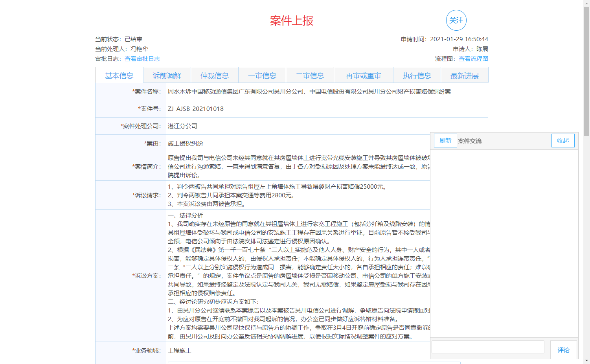Open the 仲裁信息 tab
The width and height of the screenshot is (590, 364).
tap(215, 75)
